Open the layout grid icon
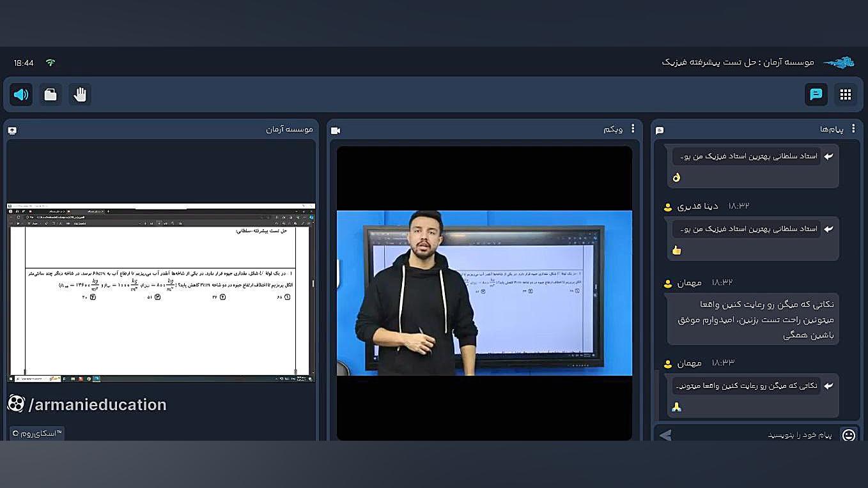 coord(846,95)
